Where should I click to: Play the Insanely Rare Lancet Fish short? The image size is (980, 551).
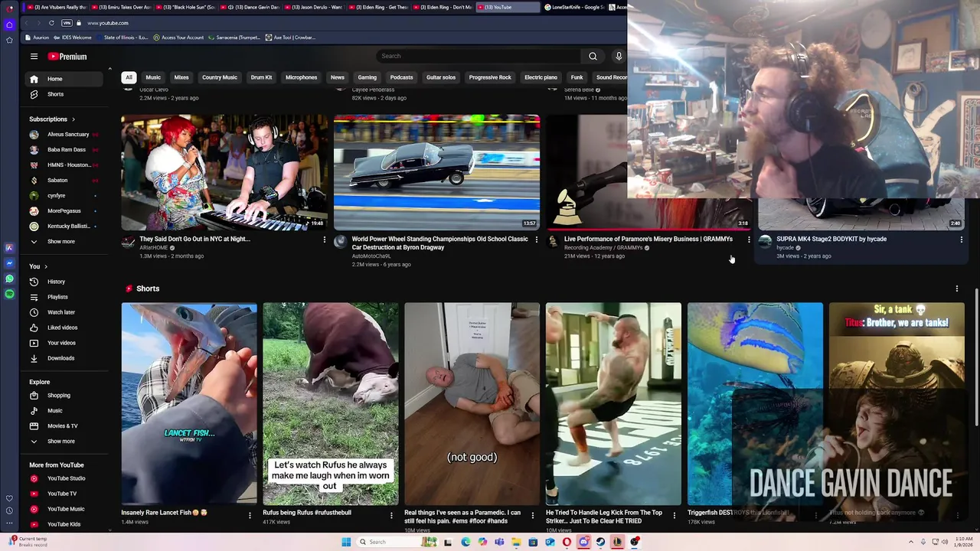pyautogui.click(x=189, y=404)
